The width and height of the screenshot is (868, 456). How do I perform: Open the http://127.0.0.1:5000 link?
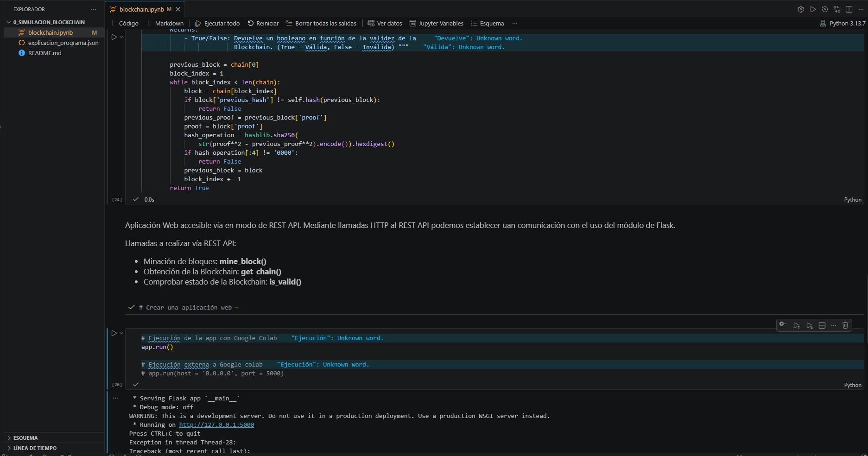(216, 425)
